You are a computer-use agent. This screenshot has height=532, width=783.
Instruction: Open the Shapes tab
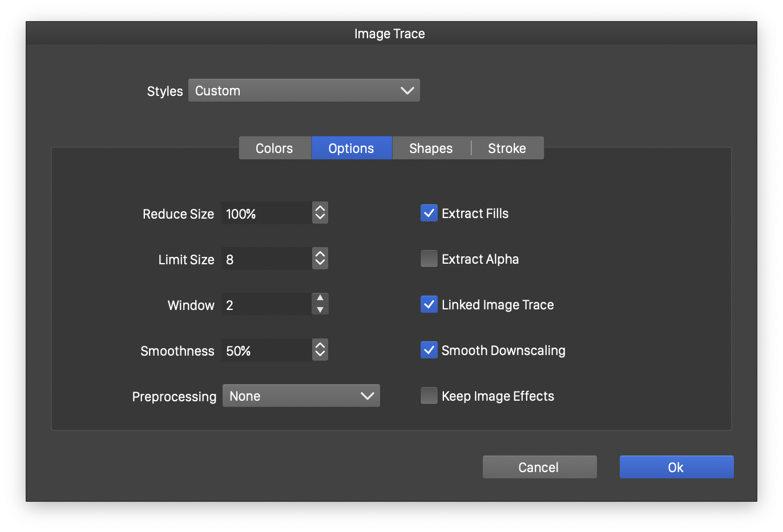(431, 148)
